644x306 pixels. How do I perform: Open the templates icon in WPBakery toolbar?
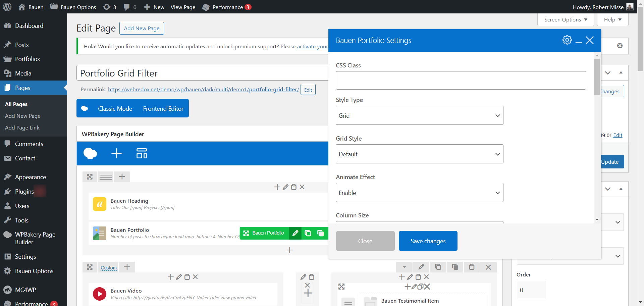(x=142, y=153)
